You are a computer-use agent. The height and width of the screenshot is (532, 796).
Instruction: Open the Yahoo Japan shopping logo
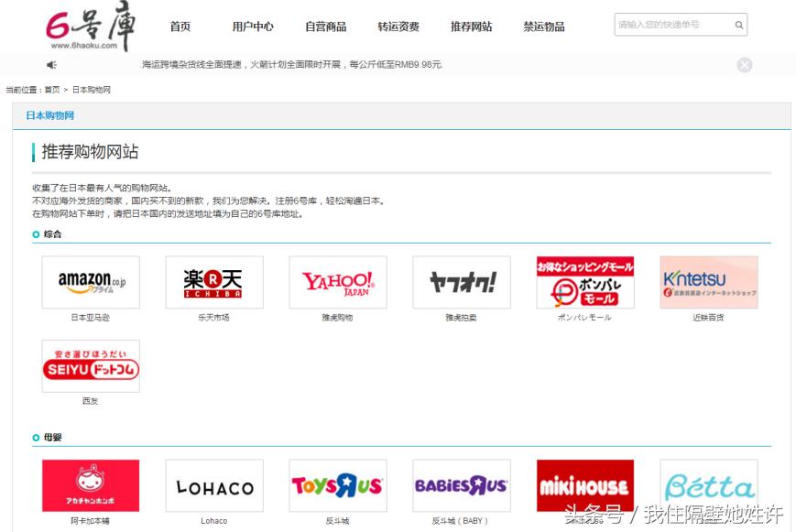pos(338,282)
